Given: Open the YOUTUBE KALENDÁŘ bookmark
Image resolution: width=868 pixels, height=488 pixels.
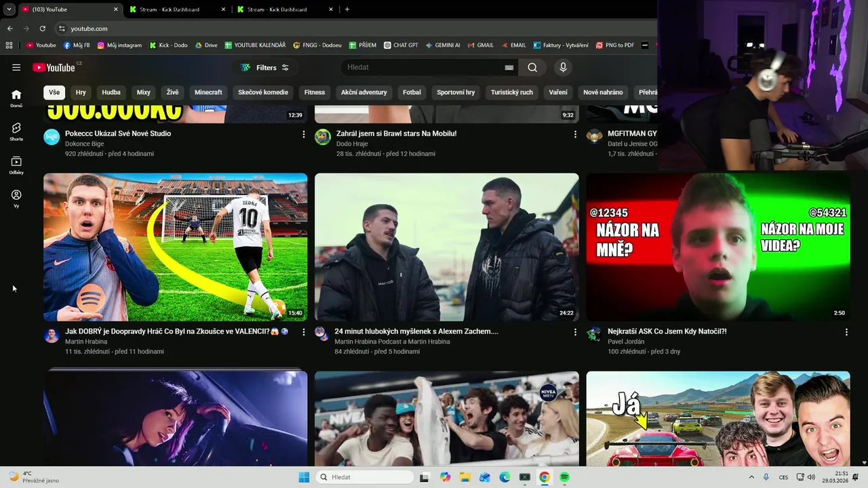Looking at the screenshot, I should 255,45.
